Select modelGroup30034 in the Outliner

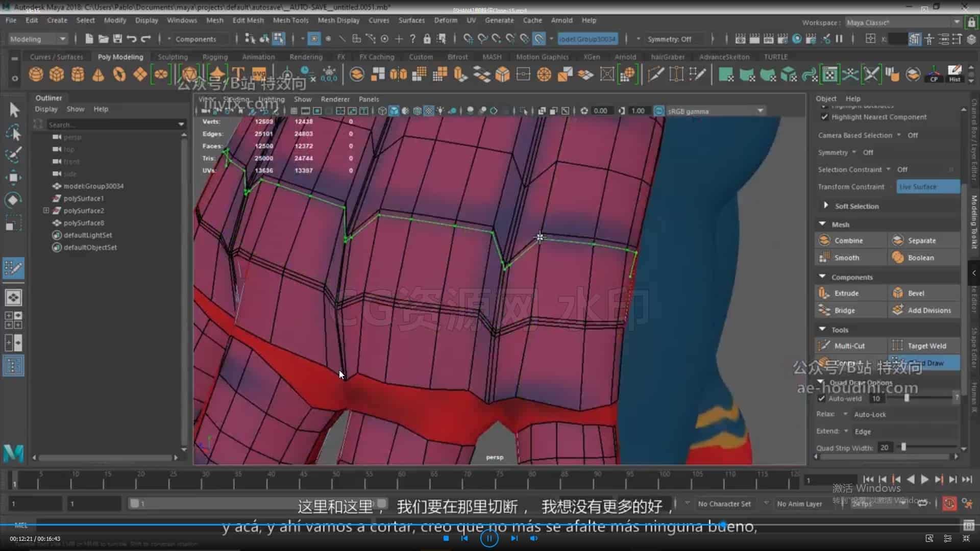click(93, 186)
